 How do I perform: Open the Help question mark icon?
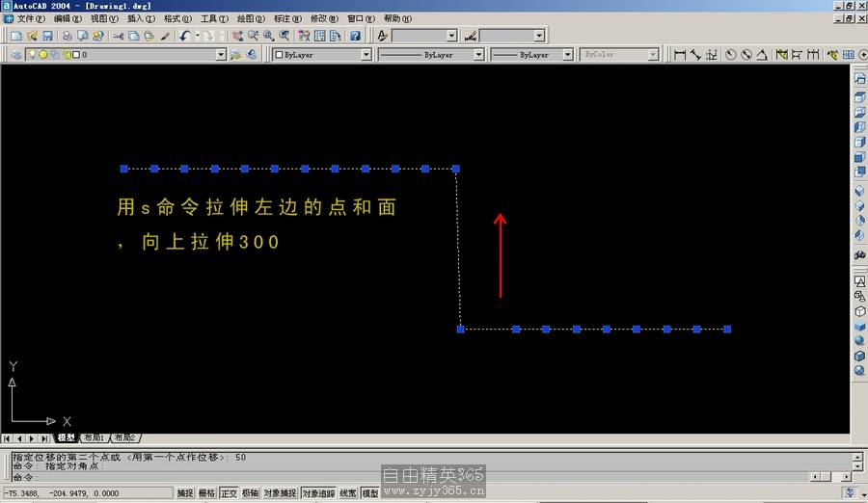355,36
